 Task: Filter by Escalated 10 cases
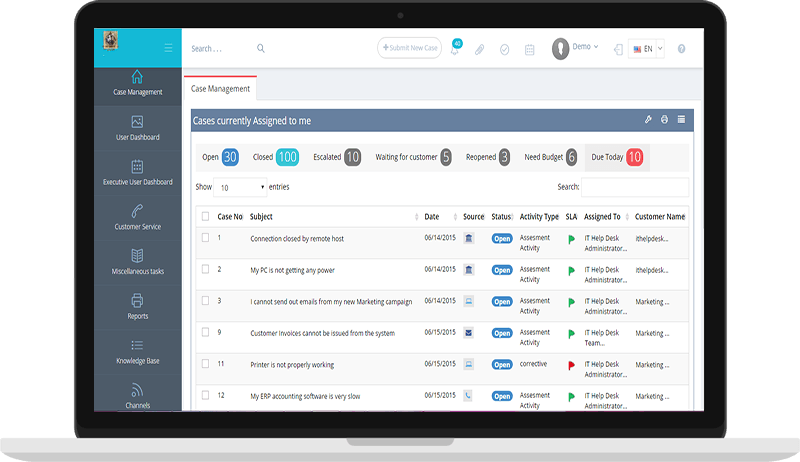click(x=337, y=157)
